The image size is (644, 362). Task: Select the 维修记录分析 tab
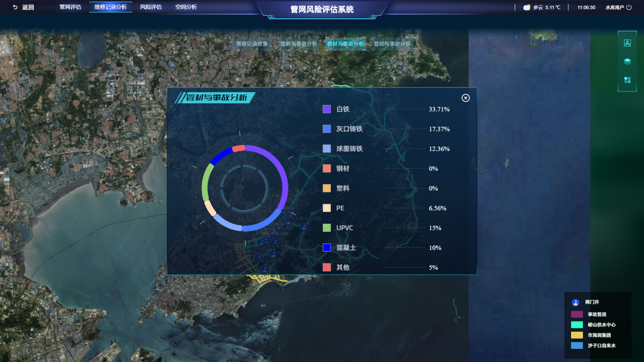pyautogui.click(x=110, y=7)
